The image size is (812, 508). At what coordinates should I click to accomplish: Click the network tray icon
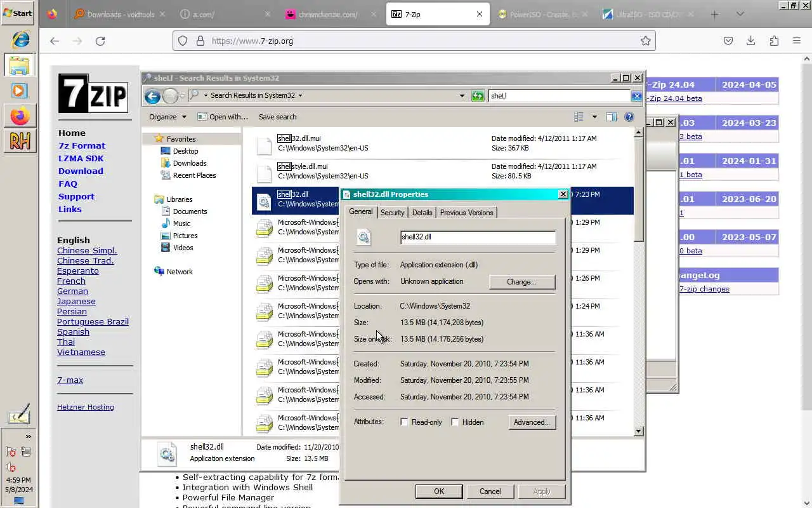coord(26,452)
